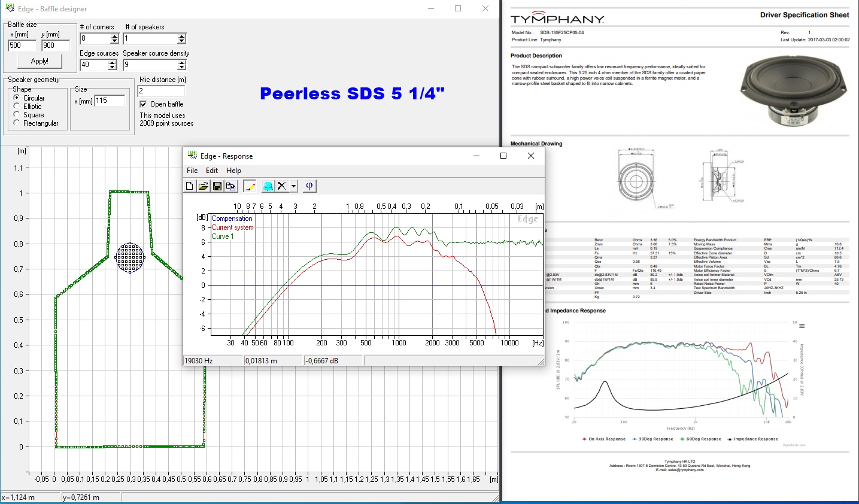Viewport: 859px width, 504px height.
Task: Click the baffle size y [mm] field
Action: click(x=56, y=45)
